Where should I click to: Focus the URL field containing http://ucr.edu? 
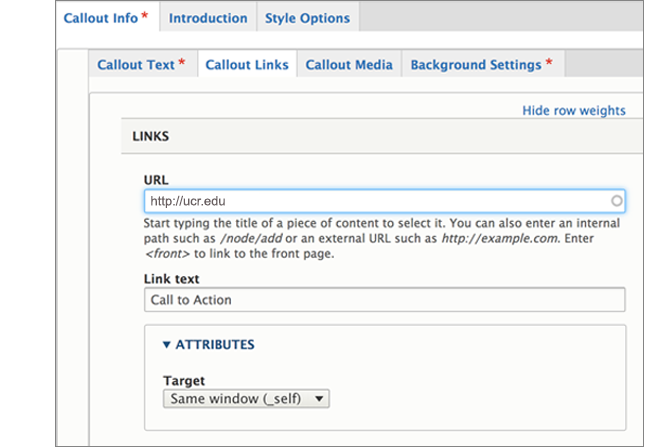[380, 201]
